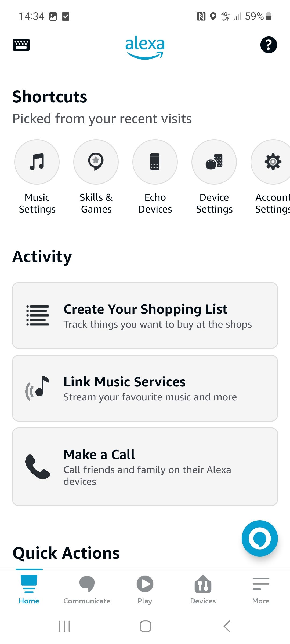Viewport: 290px width, 644px height.
Task: Open the Make a Call card
Action: pos(145,467)
